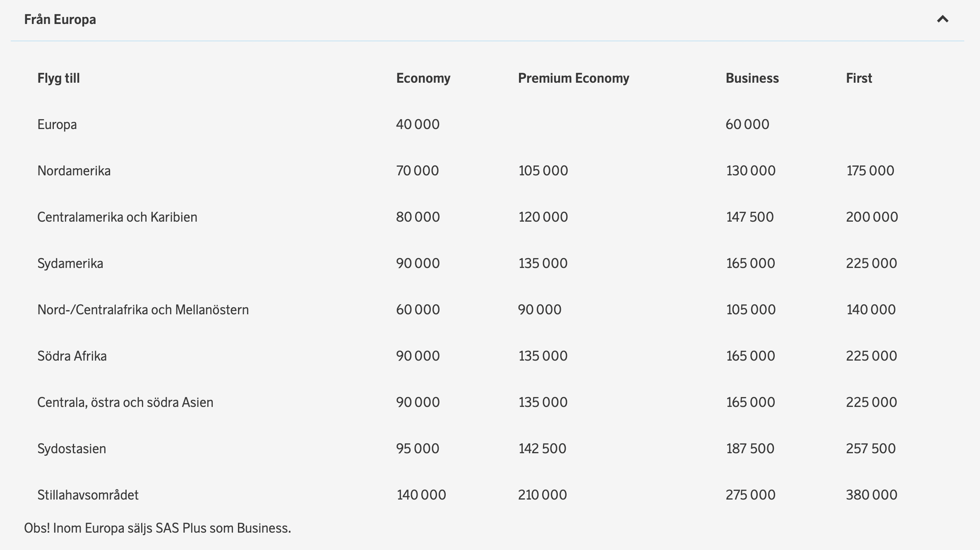Click the Obs! SAS Plus note text
980x550 pixels.
pyautogui.click(x=157, y=528)
